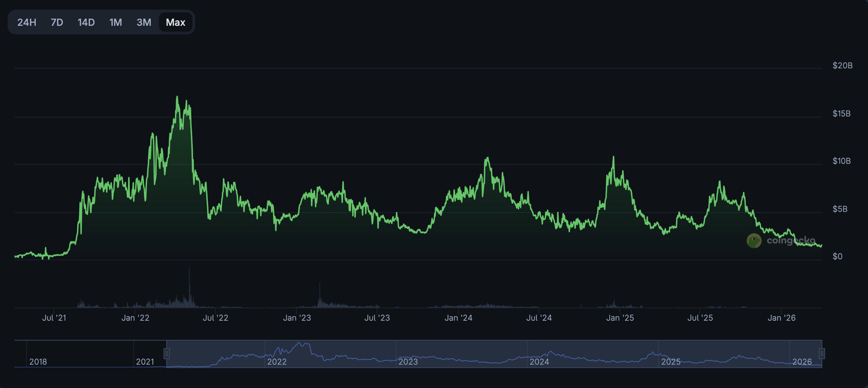Click the right range navigator handle
The width and height of the screenshot is (868, 388).
[x=822, y=353]
